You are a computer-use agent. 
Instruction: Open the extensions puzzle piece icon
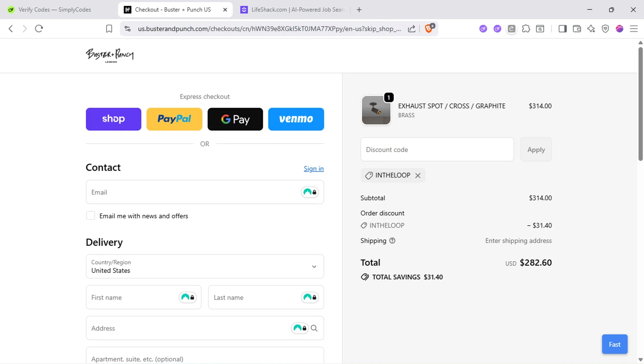pyautogui.click(x=526, y=29)
